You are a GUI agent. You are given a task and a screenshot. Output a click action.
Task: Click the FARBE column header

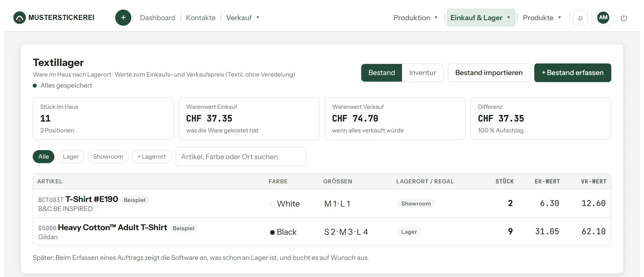point(278,182)
